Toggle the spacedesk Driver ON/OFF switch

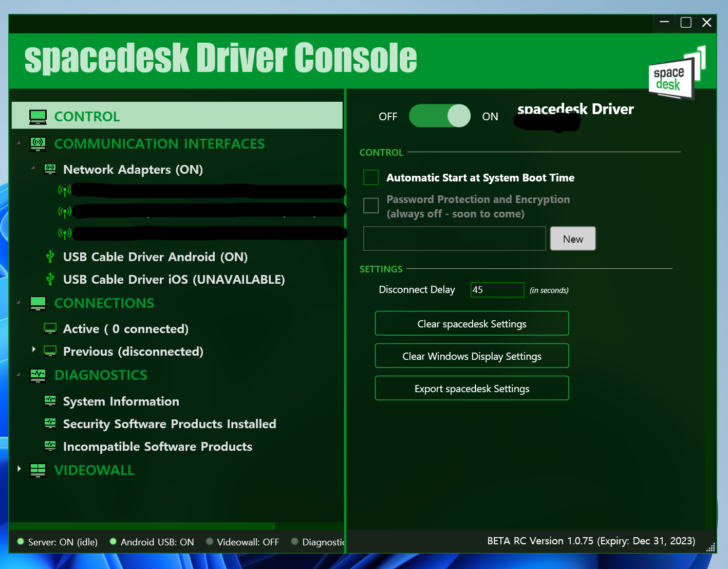(x=440, y=116)
